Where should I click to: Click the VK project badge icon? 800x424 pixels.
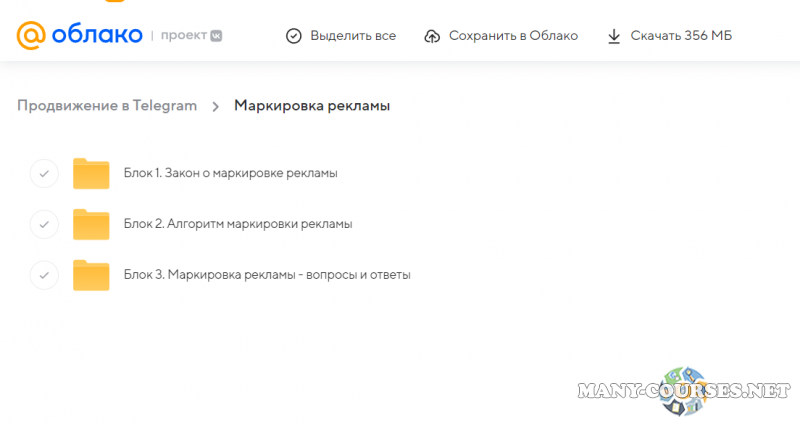click(216, 36)
